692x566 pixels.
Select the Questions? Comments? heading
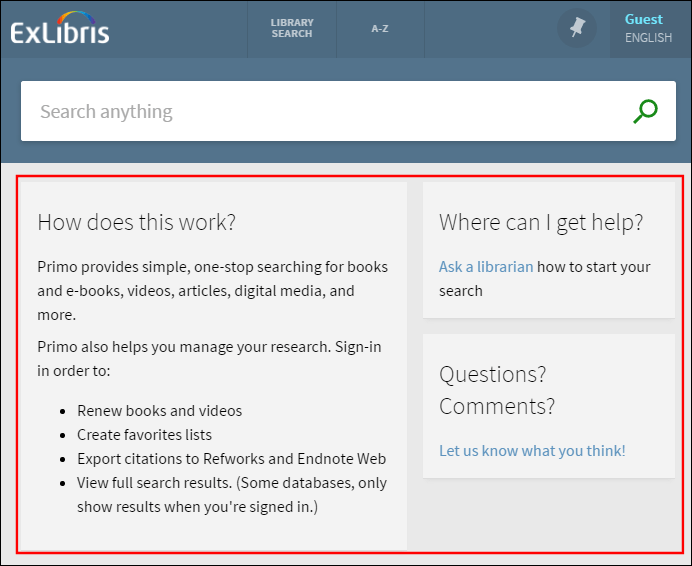point(497,390)
